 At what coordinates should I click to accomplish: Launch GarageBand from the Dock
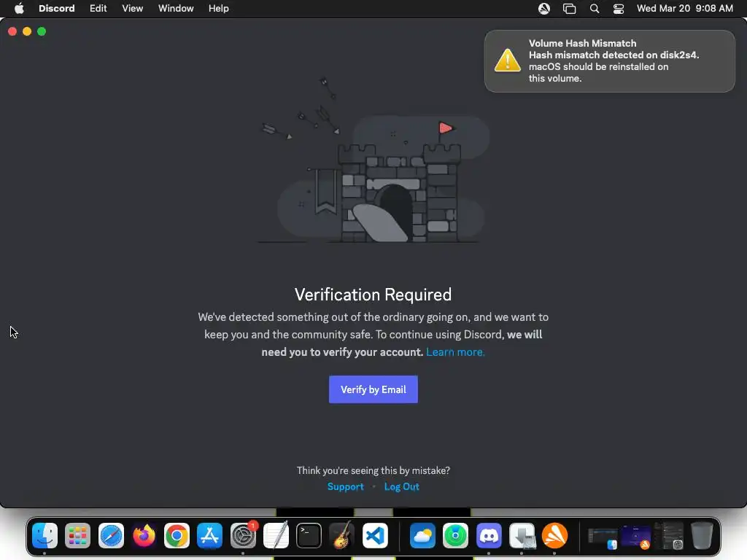point(341,535)
